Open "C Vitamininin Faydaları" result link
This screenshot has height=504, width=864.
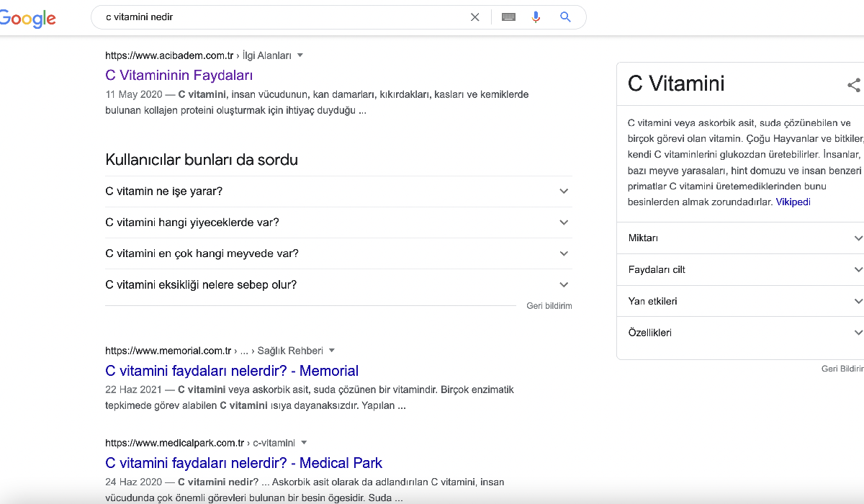(179, 75)
